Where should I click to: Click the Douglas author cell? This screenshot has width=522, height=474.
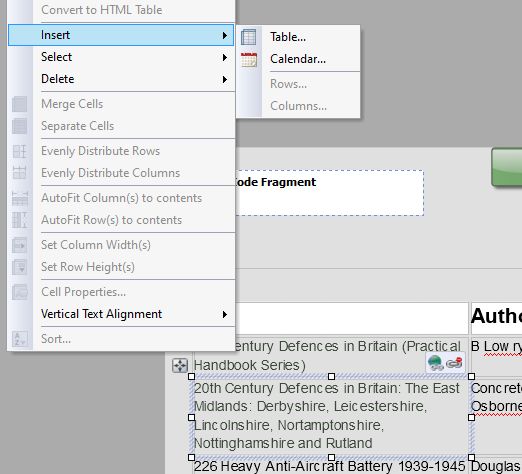click(x=496, y=466)
